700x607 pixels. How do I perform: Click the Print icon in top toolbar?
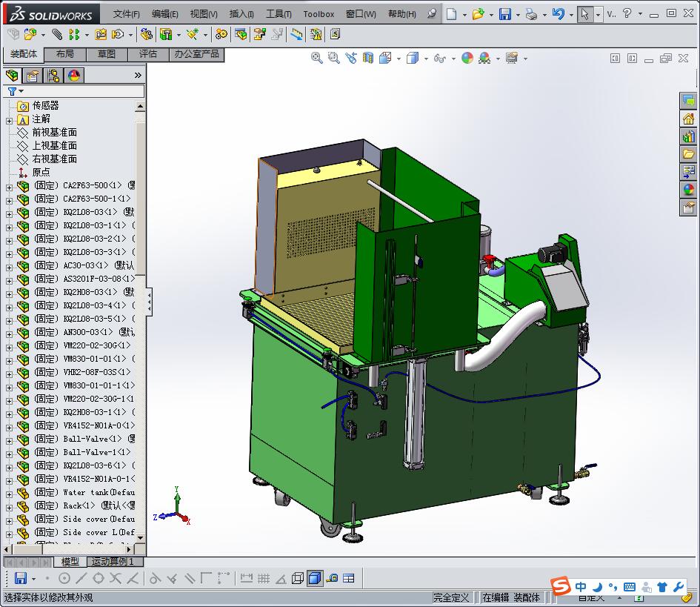click(531, 13)
